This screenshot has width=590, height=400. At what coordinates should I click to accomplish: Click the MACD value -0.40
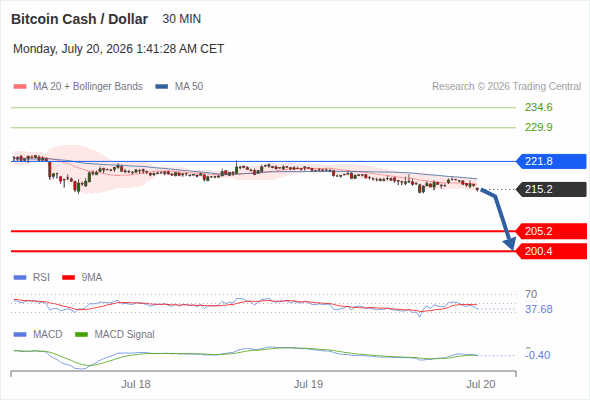pyautogui.click(x=538, y=355)
